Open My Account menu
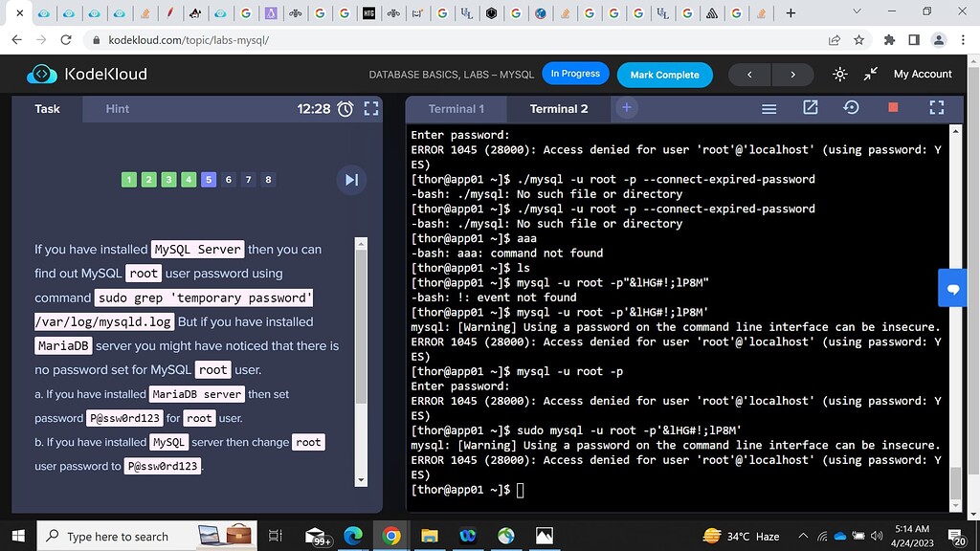Image resolution: width=980 pixels, height=551 pixels. tap(922, 74)
